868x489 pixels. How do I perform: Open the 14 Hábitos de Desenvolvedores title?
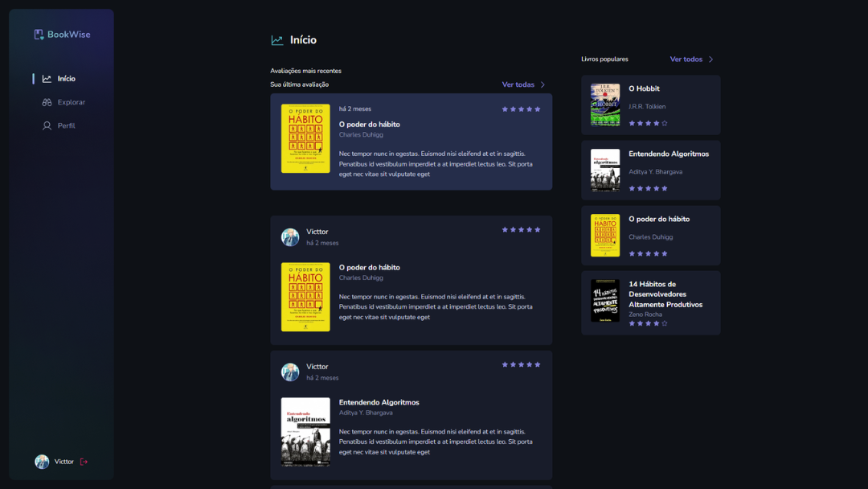pos(665,294)
